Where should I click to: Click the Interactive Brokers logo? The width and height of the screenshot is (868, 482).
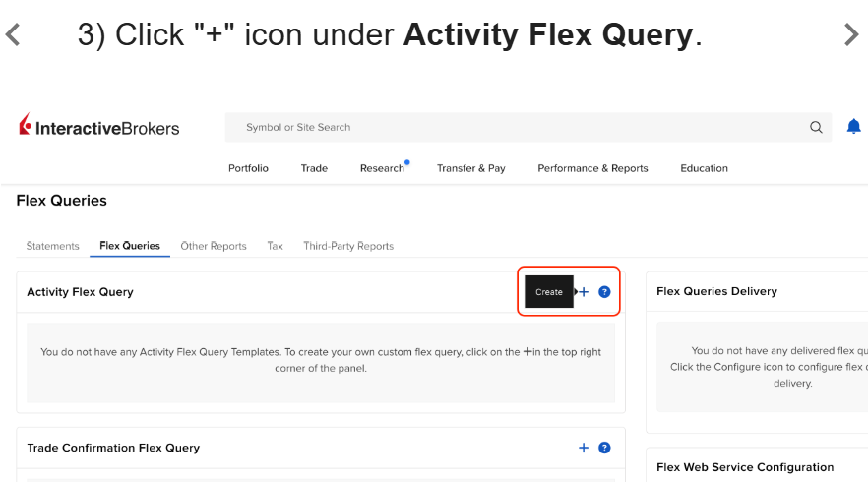click(x=99, y=125)
